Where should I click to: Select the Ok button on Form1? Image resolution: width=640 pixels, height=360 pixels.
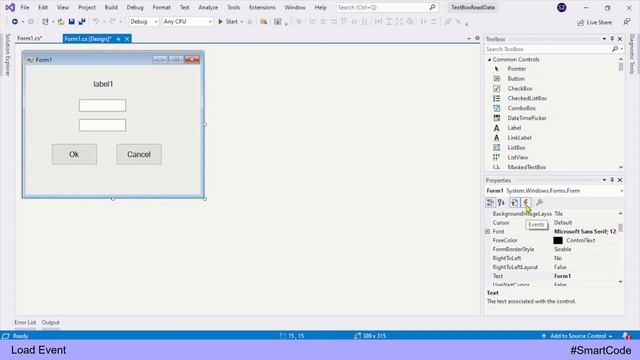coord(74,154)
